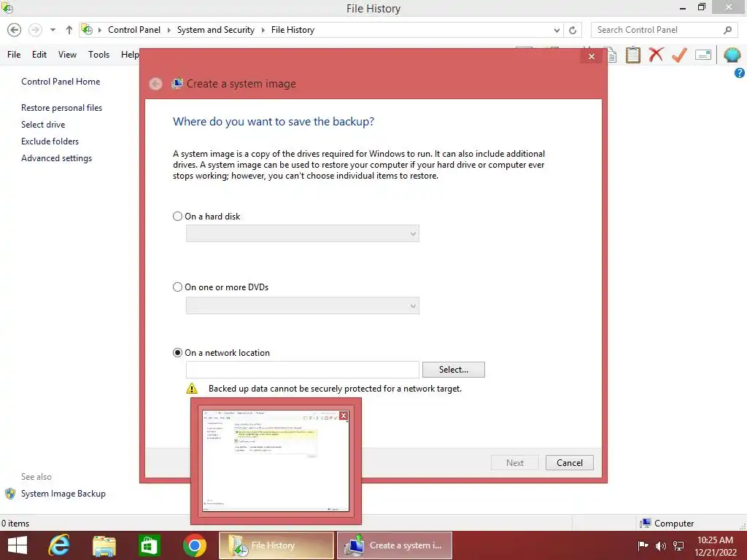The width and height of the screenshot is (747, 560).
Task: Open the hard disk drive dropdown
Action: 303,233
